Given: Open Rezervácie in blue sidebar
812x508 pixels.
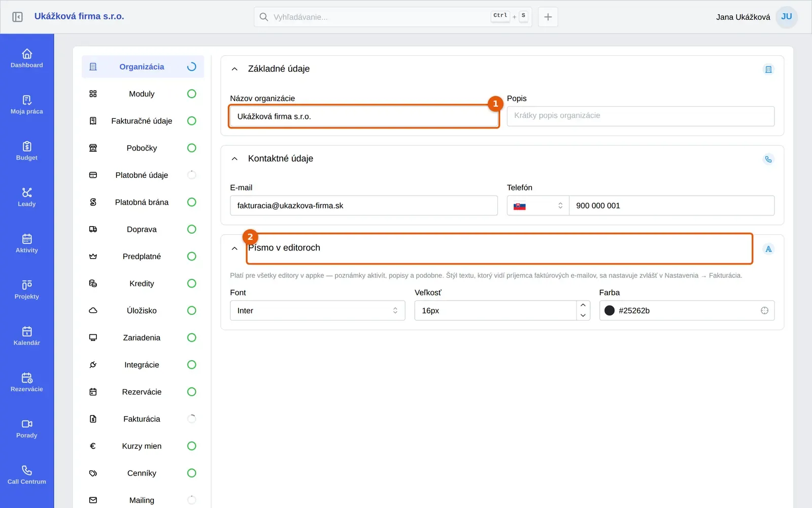Looking at the screenshot, I should pyautogui.click(x=27, y=382).
